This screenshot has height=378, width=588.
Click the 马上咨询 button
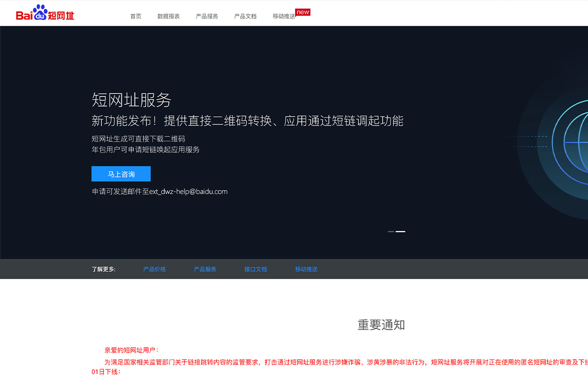coord(121,174)
